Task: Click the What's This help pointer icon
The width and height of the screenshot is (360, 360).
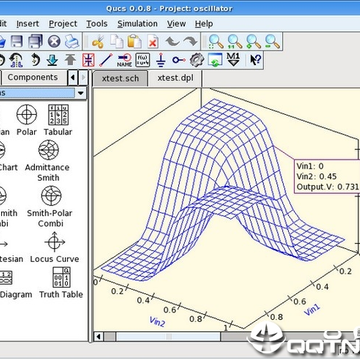Action: (x=256, y=60)
